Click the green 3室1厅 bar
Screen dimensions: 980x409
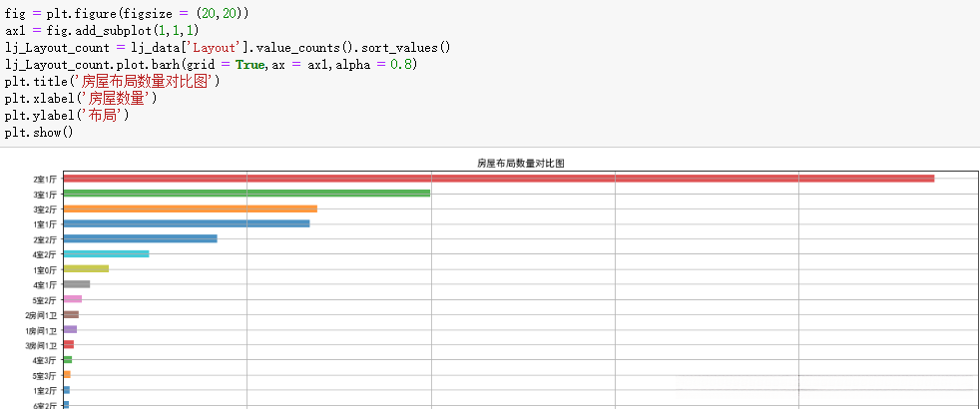coord(246,194)
